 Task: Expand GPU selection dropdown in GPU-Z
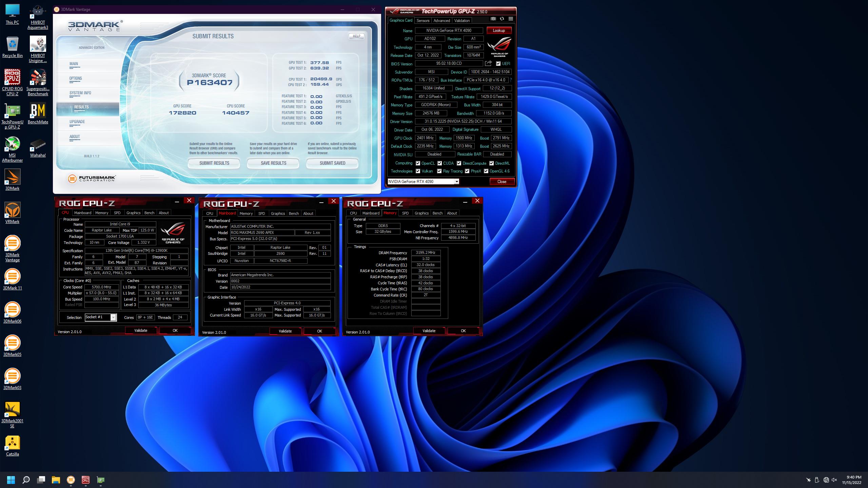click(456, 182)
